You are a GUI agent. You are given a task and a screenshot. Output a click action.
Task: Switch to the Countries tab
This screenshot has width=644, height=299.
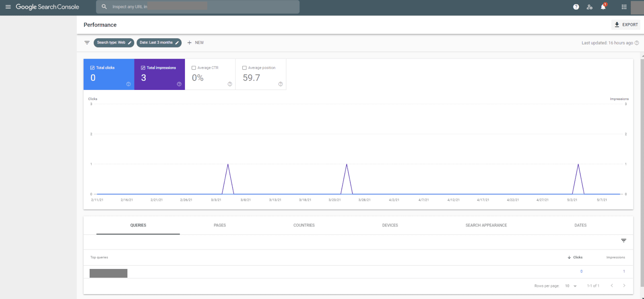pyautogui.click(x=304, y=225)
